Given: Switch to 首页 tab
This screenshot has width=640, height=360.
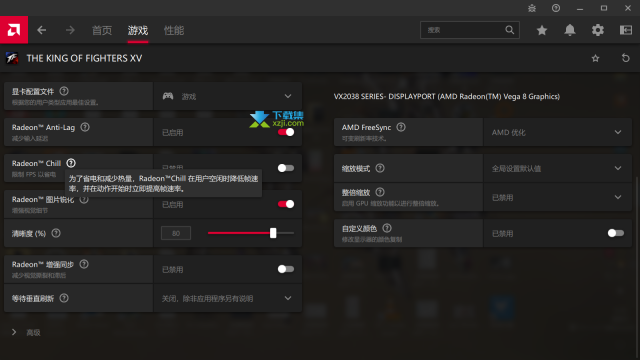Looking at the screenshot, I should (x=102, y=30).
